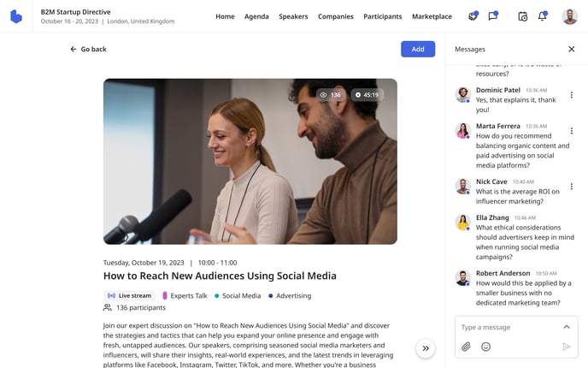Click the 45:19 recording timer badge

coord(367,95)
